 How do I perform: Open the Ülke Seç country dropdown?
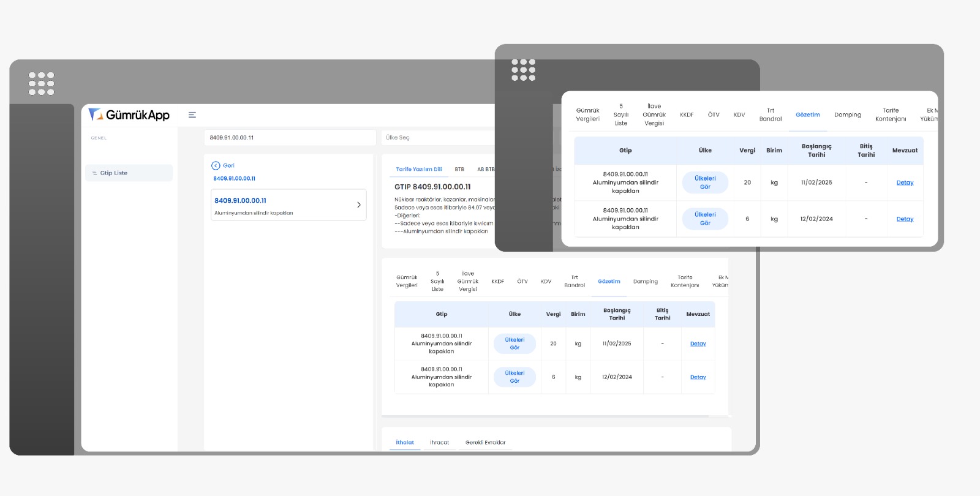pos(438,138)
